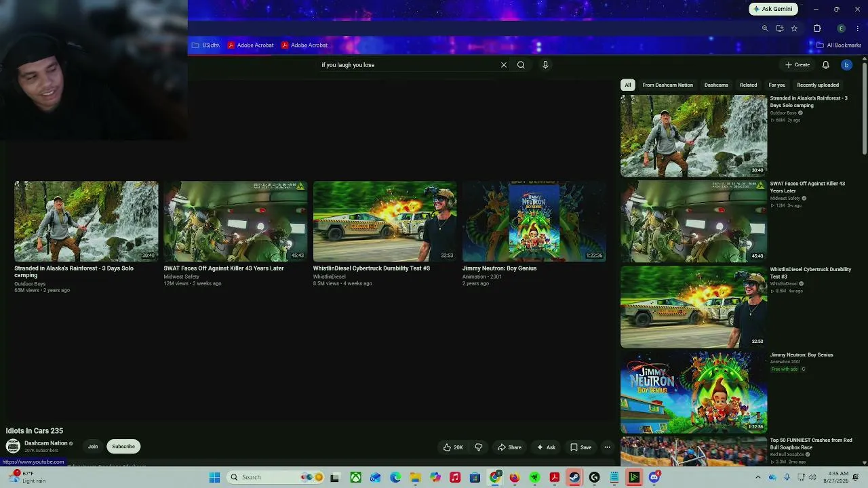This screenshot has height=488, width=868.
Task: Like the video with thumbs up
Action: click(x=453, y=447)
